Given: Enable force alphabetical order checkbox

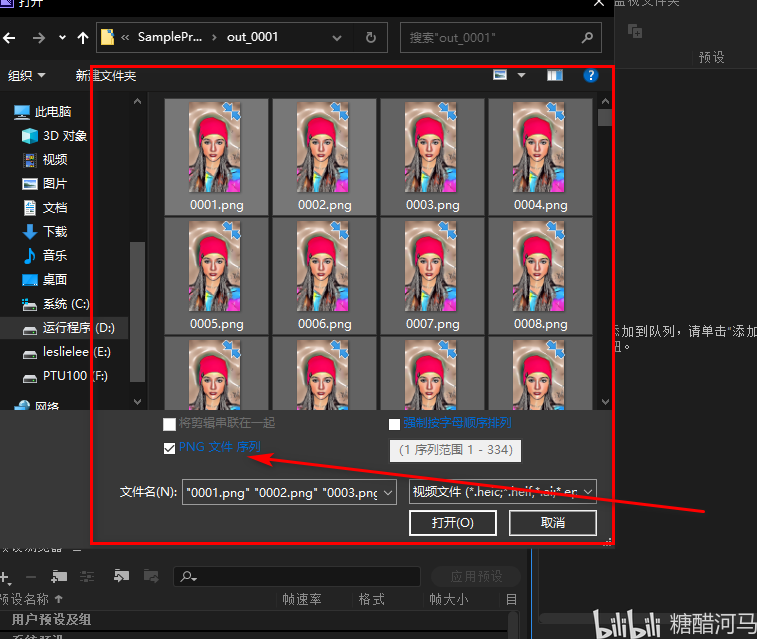Looking at the screenshot, I should pos(394,424).
